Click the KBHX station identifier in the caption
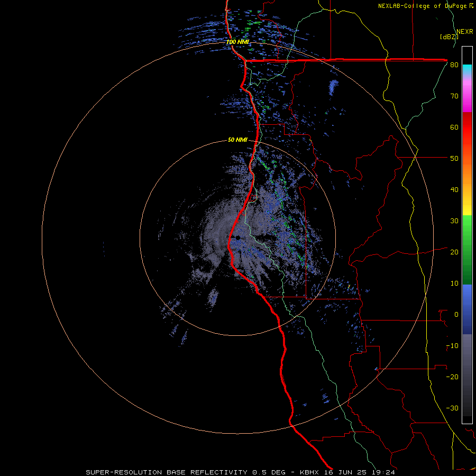Image resolution: width=476 pixels, height=476 pixels. [310, 472]
